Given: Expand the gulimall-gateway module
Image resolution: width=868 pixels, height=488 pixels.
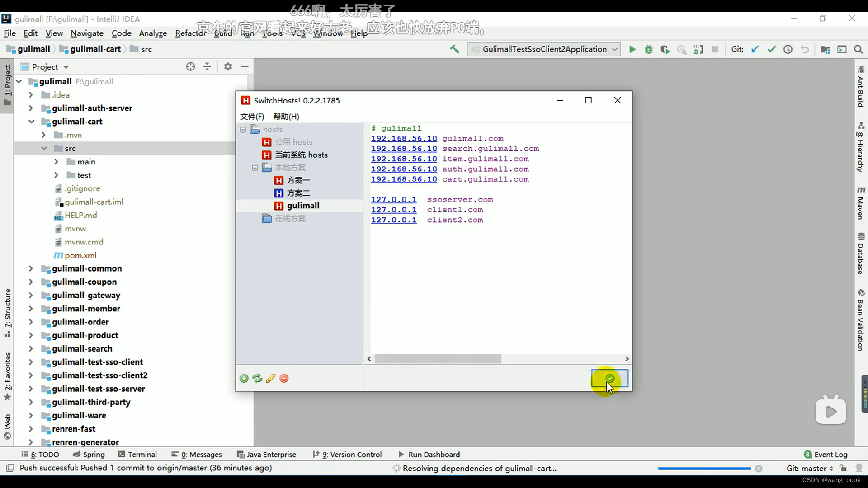Looking at the screenshot, I should (31, 295).
